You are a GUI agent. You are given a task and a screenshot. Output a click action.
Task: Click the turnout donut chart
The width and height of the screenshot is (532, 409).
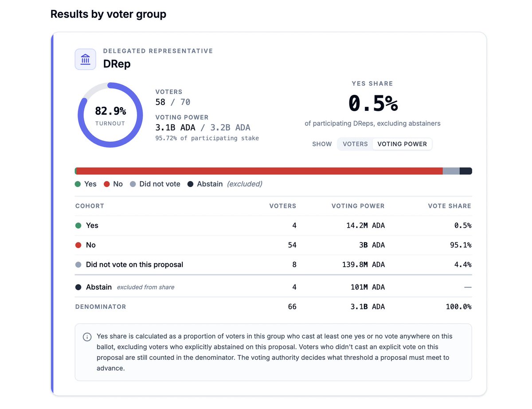click(110, 115)
